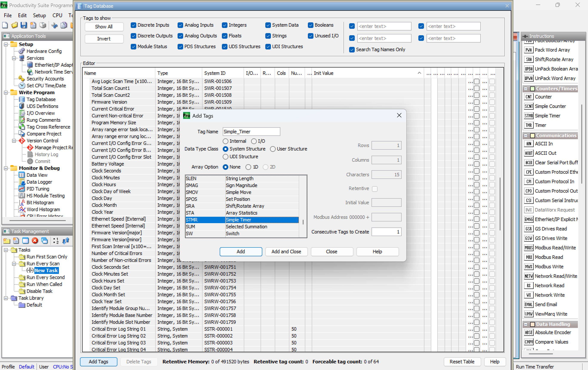Toggle the System Data checkbox
The width and height of the screenshot is (588, 370).
coord(268,25)
